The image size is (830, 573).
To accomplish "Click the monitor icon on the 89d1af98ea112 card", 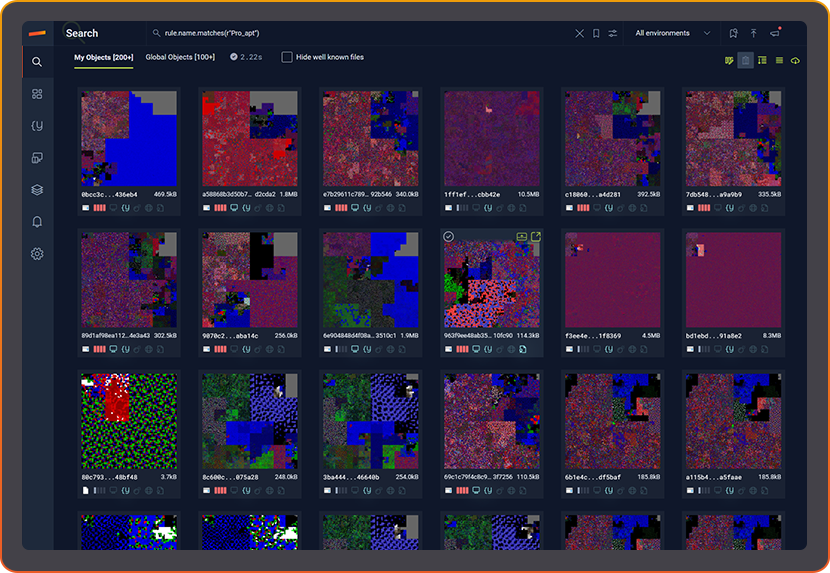I will point(113,349).
